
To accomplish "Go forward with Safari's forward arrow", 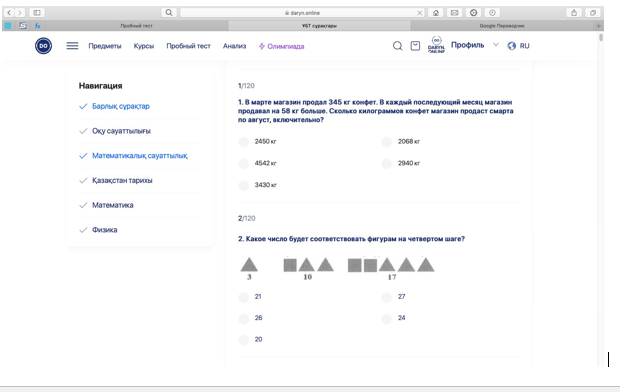I will pos(19,13).
